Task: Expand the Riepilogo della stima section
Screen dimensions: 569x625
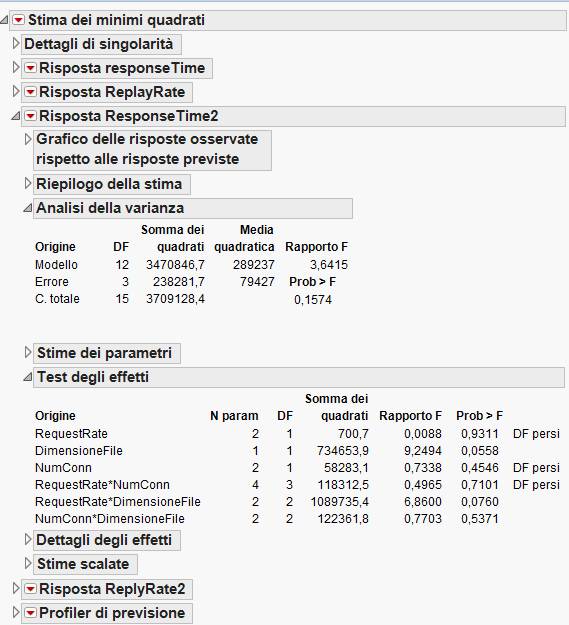Action: (28, 183)
